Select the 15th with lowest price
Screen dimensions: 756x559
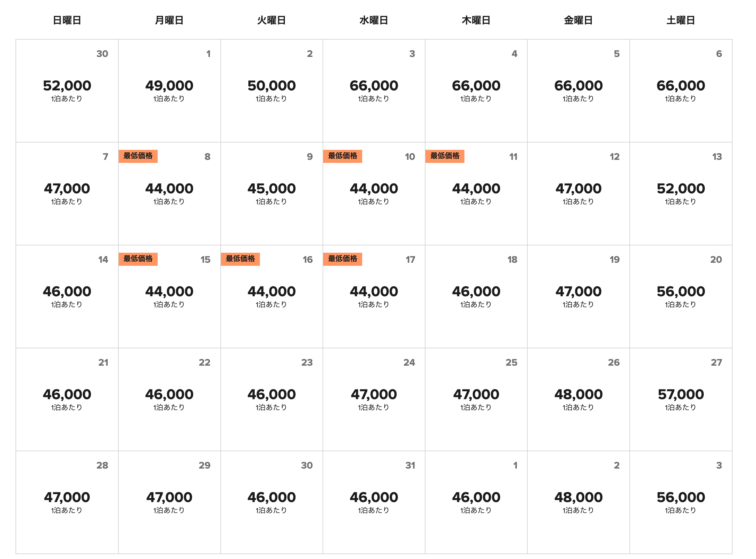[x=170, y=297]
